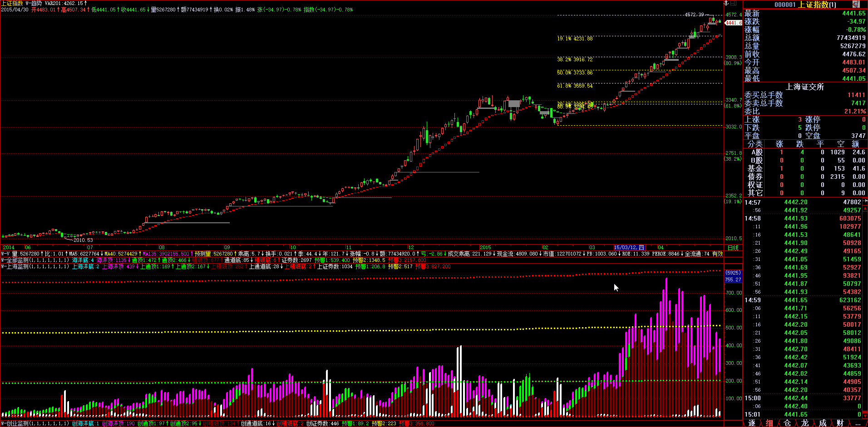
Task: Click the 日线 period selector
Action: pos(733,248)
